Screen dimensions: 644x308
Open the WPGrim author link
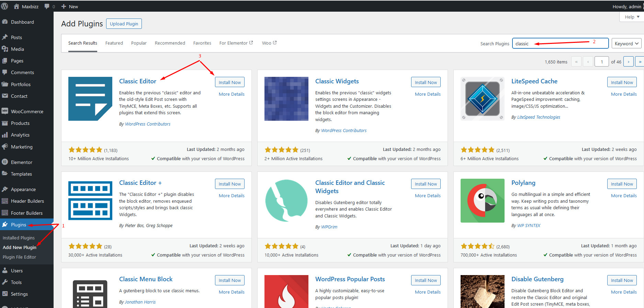coord(329,227)
